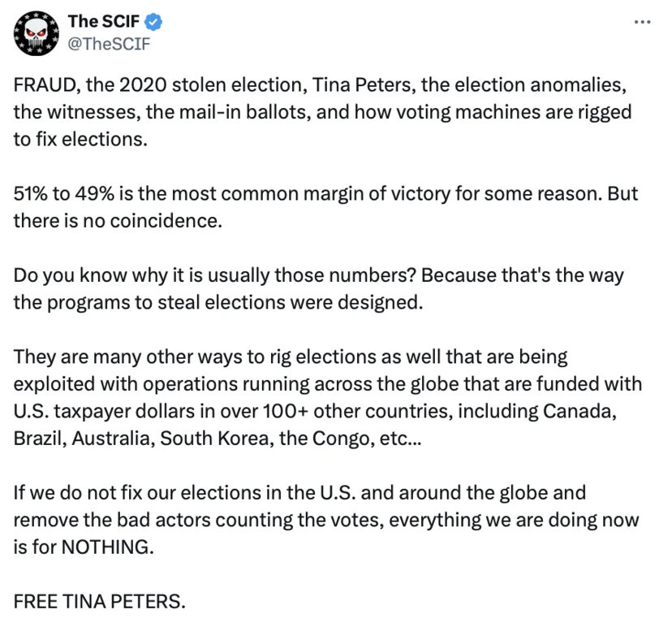Click the line starting "Do you know why"
Viewport: 672px width, 627px height.
pos(318,275)
